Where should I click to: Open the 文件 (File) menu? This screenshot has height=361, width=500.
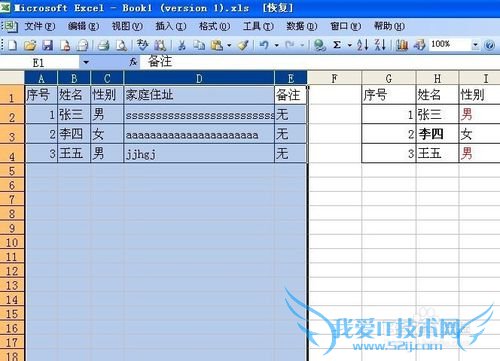(40, 26)
